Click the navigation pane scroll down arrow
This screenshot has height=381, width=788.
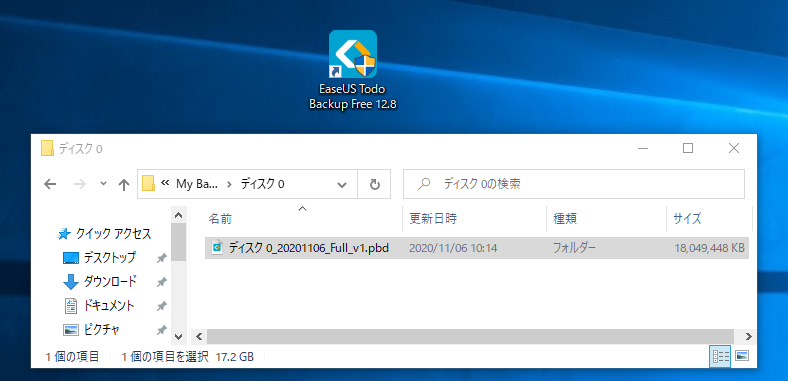[x=178, y=336]
